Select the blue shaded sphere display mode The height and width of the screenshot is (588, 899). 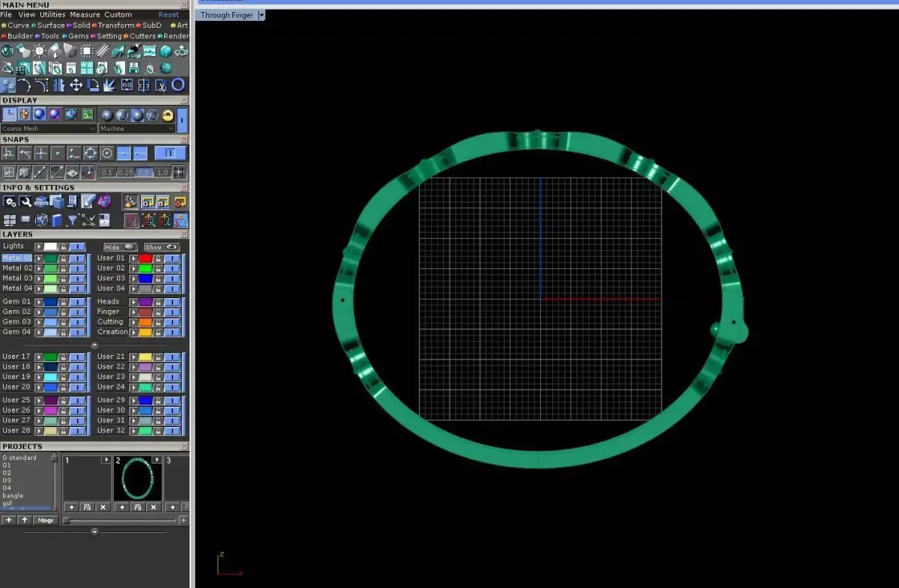pyautogui.click(x=40, y=115)
